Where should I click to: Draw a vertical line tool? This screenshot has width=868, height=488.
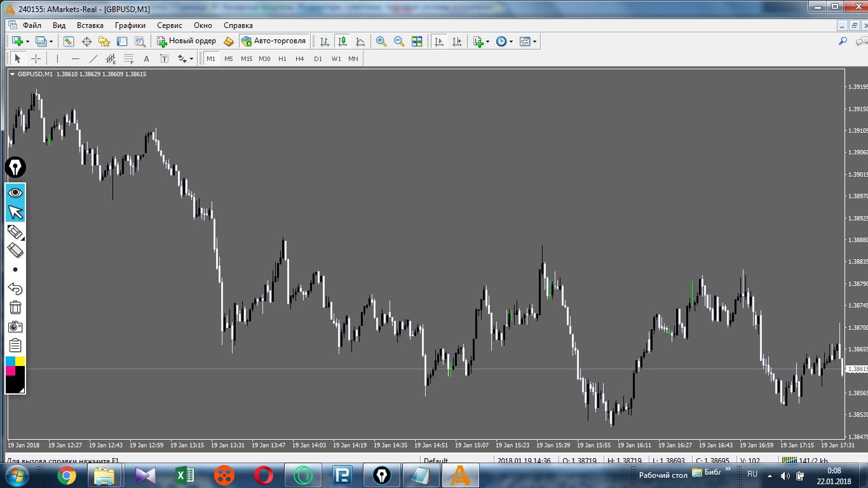pos(57,58)
